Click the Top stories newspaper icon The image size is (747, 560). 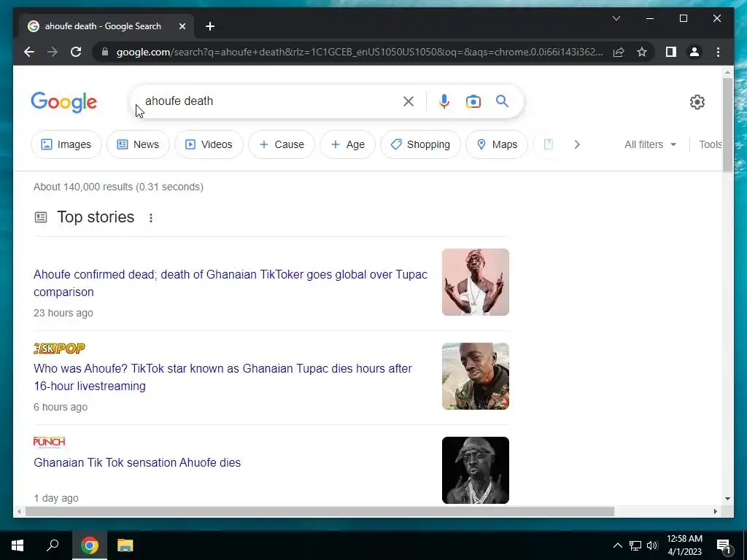[x=41, y=217]
